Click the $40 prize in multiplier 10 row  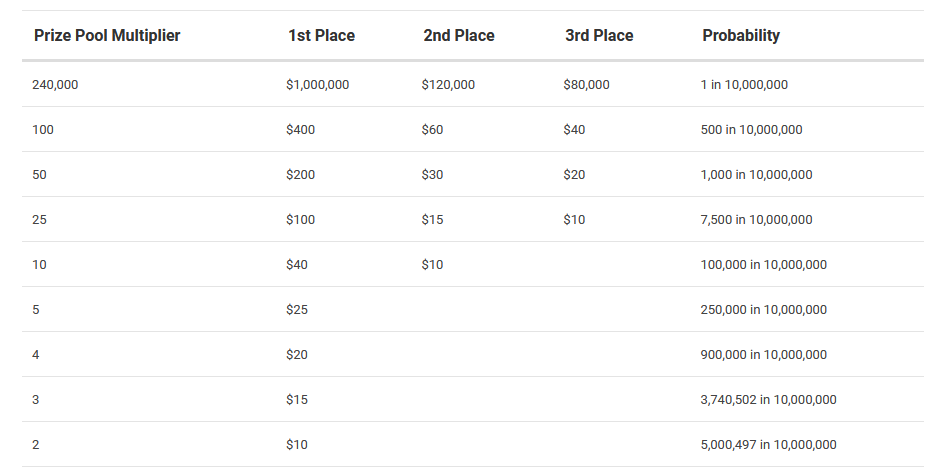click(x=297, y=264)
